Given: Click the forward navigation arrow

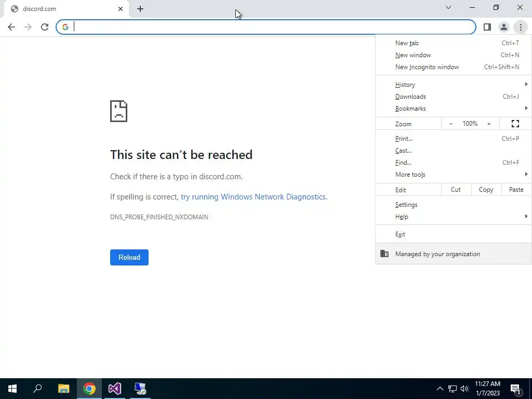Looking at the screenshot, I should 28,27.
